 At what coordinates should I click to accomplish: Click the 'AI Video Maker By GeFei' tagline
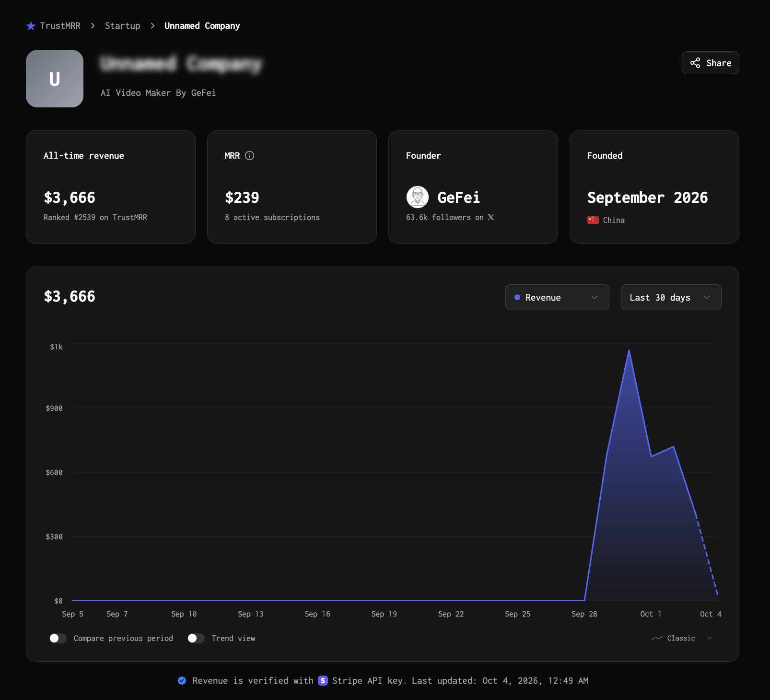point(158,93)
